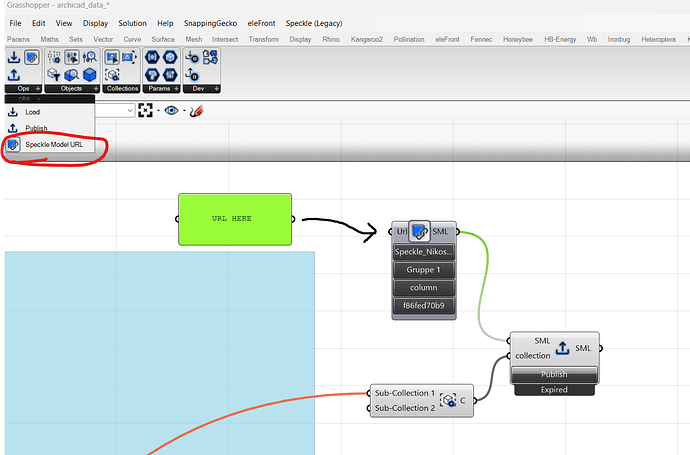Open the Help menu
The height and width of the screenshot is (455, 690).
[x=165, y=23]
